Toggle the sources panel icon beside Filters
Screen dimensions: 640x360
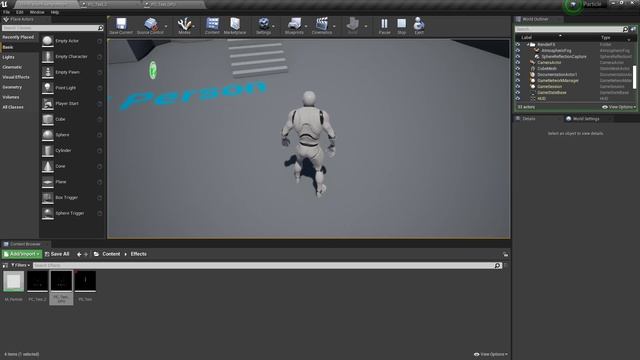pos(5,265)
